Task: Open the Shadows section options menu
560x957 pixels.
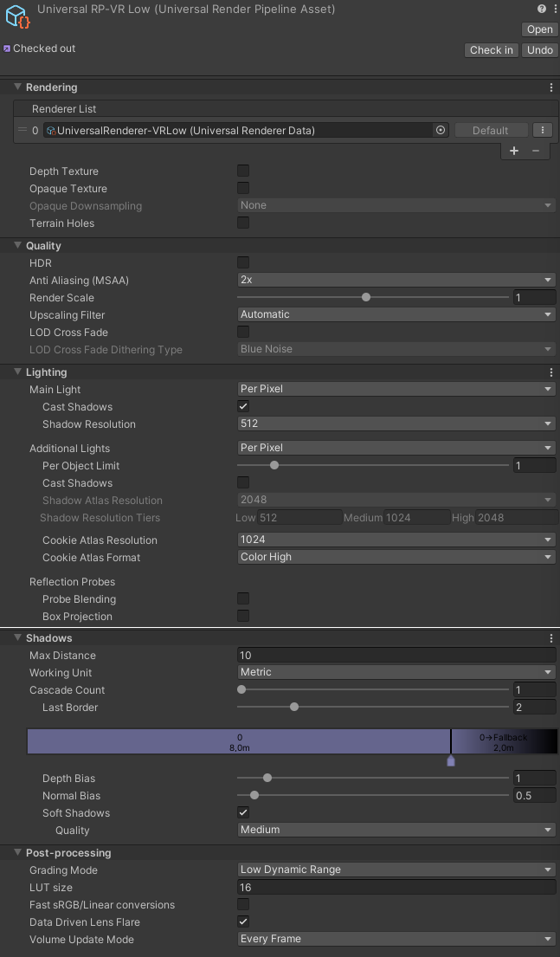Action: click(x=551, y=637)
